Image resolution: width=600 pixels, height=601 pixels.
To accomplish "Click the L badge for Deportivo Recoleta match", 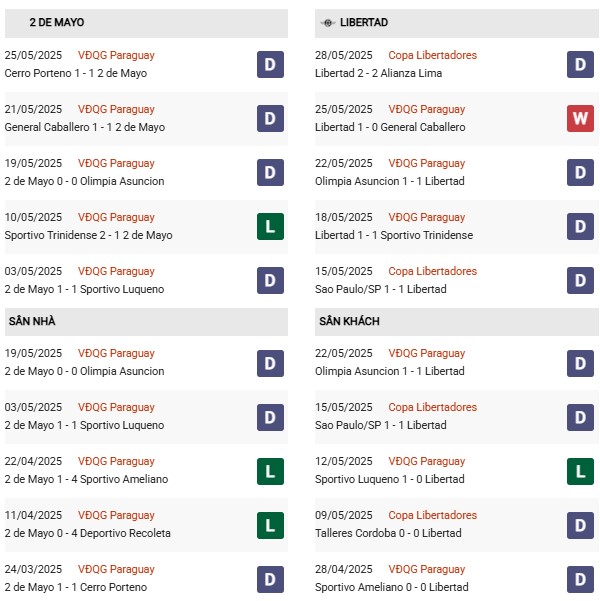I will [270, 525].
